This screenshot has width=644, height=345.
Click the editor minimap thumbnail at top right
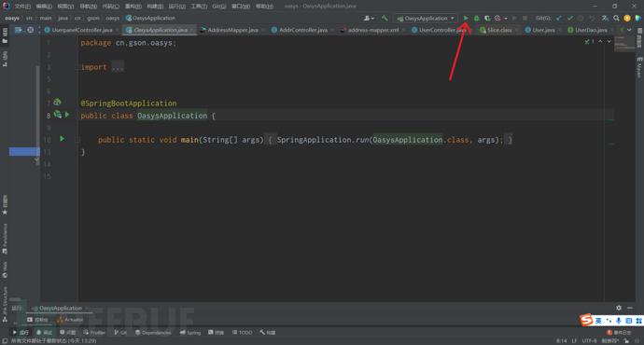click(624, 44)
